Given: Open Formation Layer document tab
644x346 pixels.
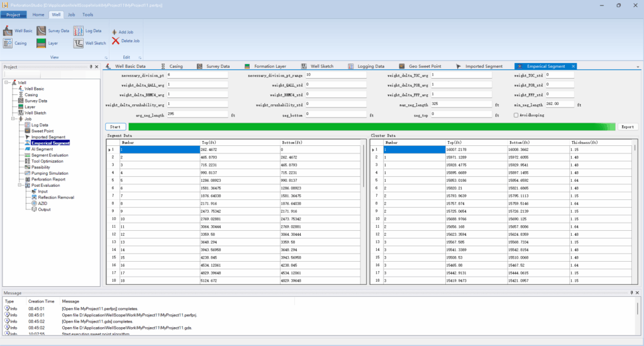Looking at the screenshot, I should click(x=265, y=66).
